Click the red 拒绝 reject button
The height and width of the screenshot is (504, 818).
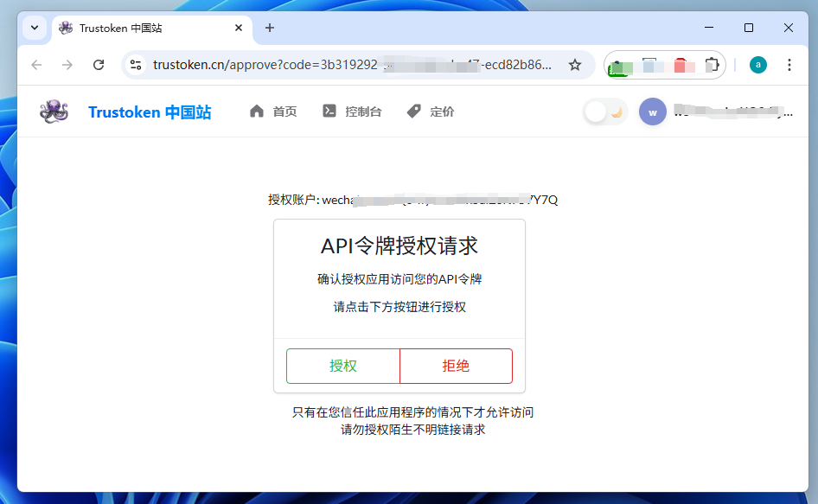pos(456,366)
